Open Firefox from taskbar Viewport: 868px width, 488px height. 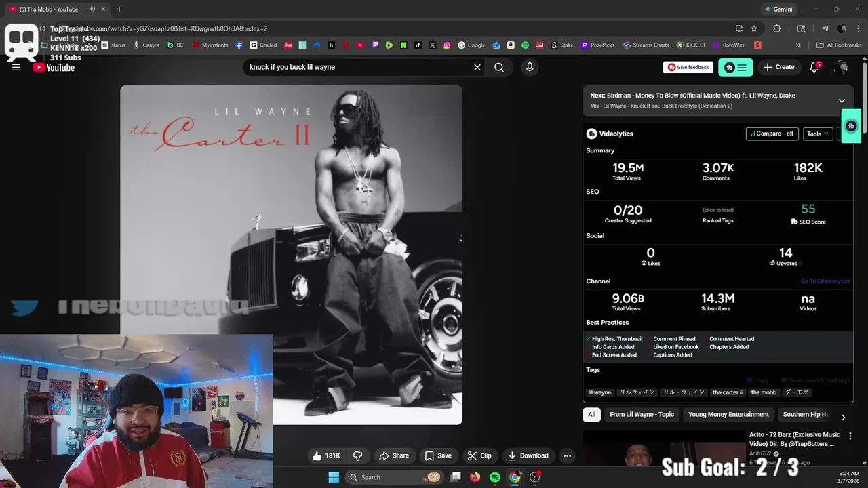pyautogui.click(x=475, y=477)
